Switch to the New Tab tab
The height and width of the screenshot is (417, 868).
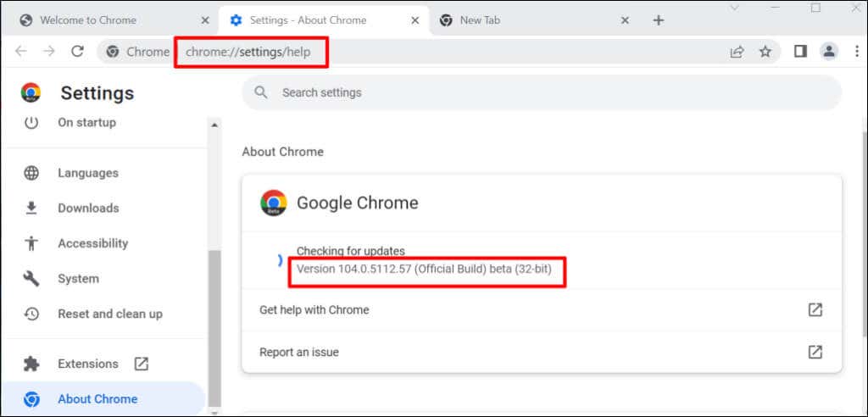pyautogui.click(x=526, y=20)
